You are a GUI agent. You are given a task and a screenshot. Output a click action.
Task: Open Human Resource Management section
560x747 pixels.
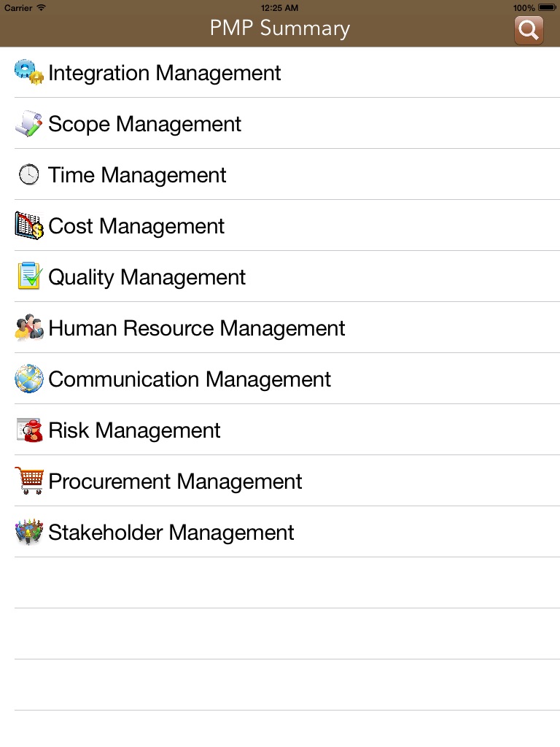coord(196,328)
